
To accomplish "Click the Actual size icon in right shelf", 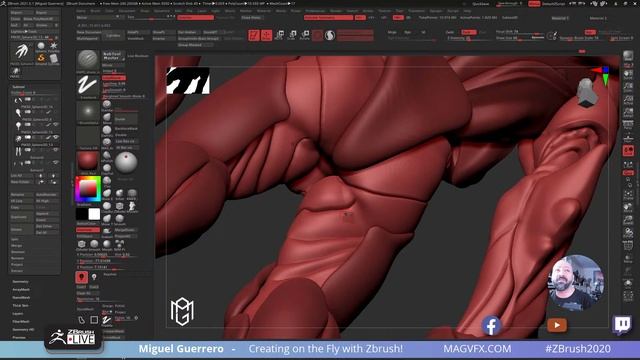I will tap(628, 99).
